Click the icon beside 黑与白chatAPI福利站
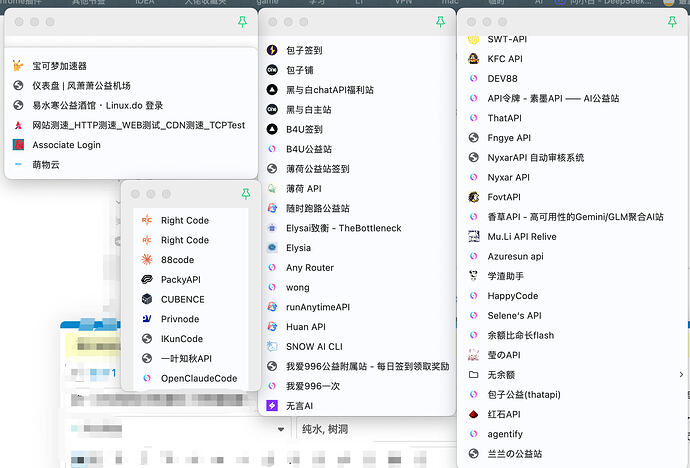The height and width of the screenshot is (468, 690). tap(272, 90)
